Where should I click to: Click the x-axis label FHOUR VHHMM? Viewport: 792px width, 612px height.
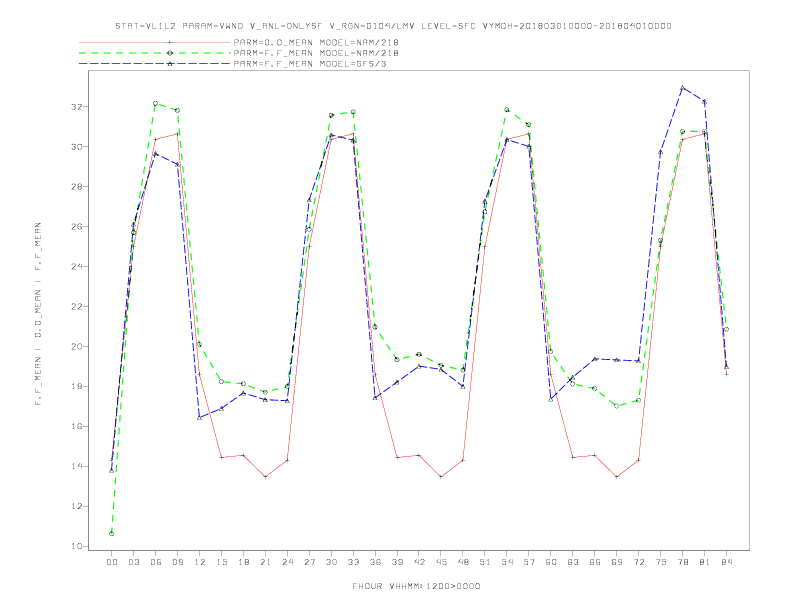click(x=416, y=586)
